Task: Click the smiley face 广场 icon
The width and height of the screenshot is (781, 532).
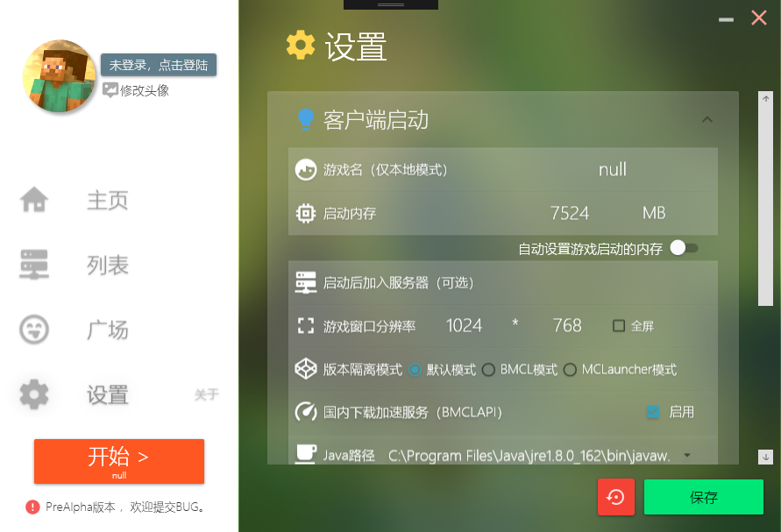Action: tap(34, 330)
